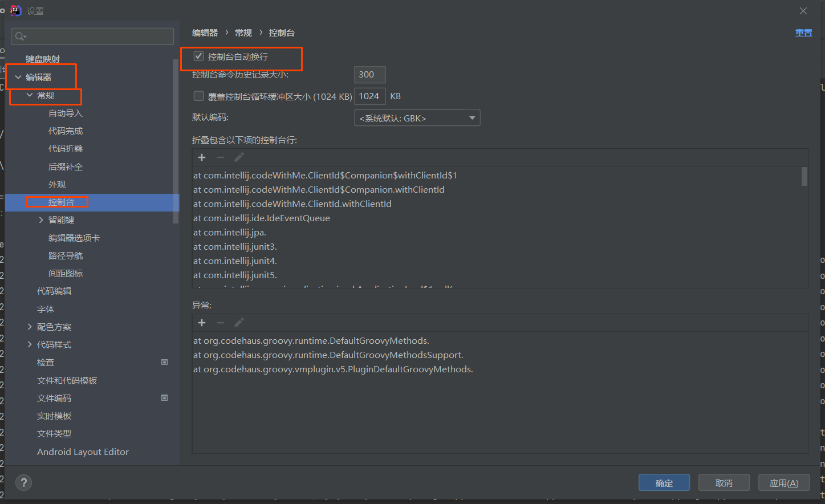Image resolution: width=825 pixels, height=504 pixels.
Task: Select 字体 in the settings tree
Action: point(46,309)
